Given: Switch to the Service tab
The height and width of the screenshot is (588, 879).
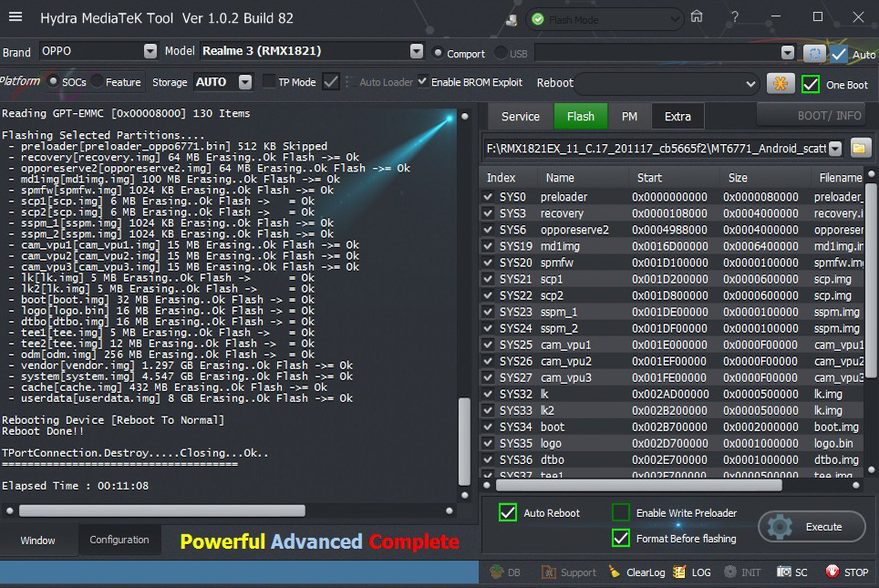Looking at the screenshot, I should point(521,116).
